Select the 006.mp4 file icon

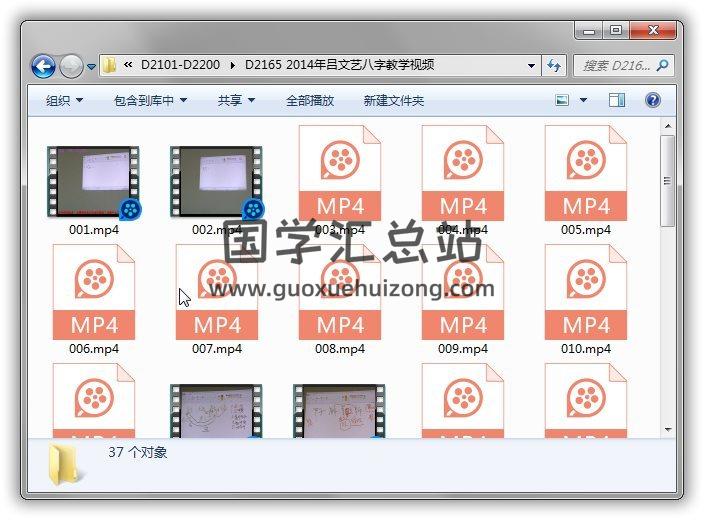pyautogui.click(x=94, y=292)
